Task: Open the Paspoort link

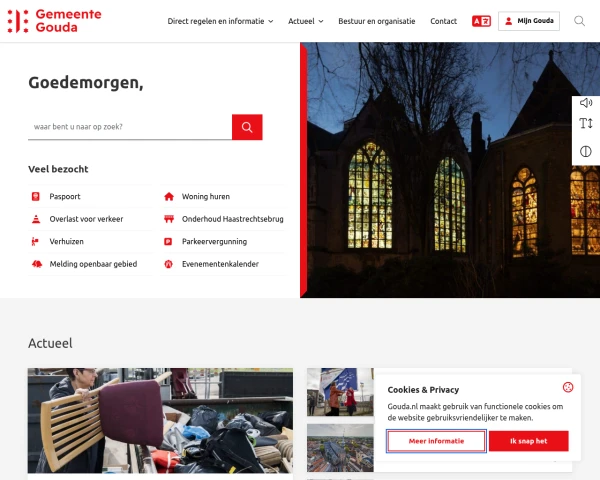Action: click(65, 196)
